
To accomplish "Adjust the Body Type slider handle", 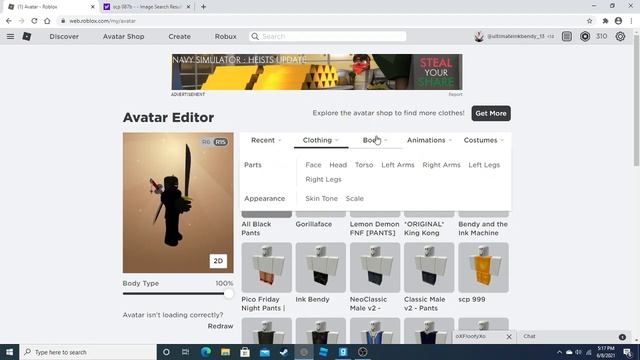I will (x=229, y=293).
